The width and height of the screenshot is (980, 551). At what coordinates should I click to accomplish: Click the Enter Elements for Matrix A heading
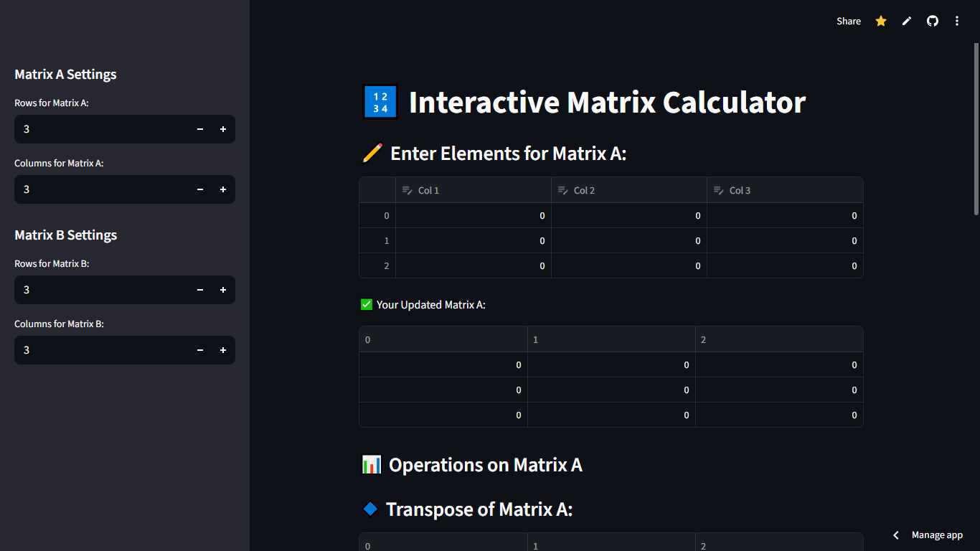tap(509, 154)
